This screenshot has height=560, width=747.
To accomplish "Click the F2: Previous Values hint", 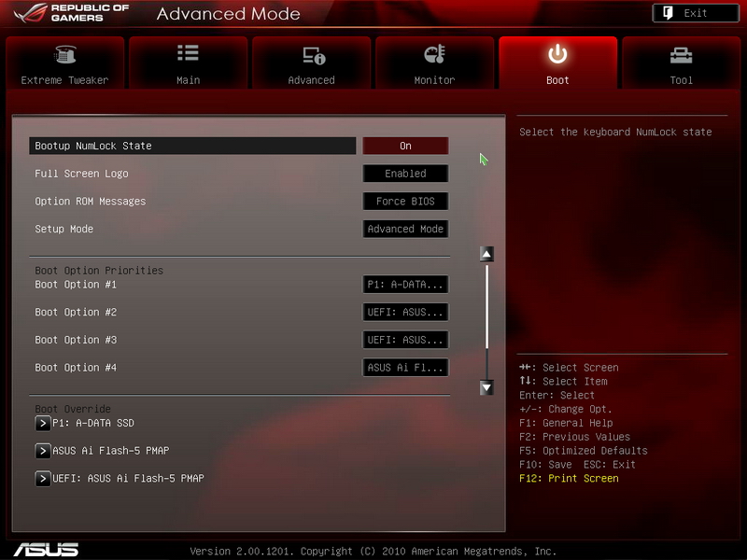I will click(x=574, y=437).
